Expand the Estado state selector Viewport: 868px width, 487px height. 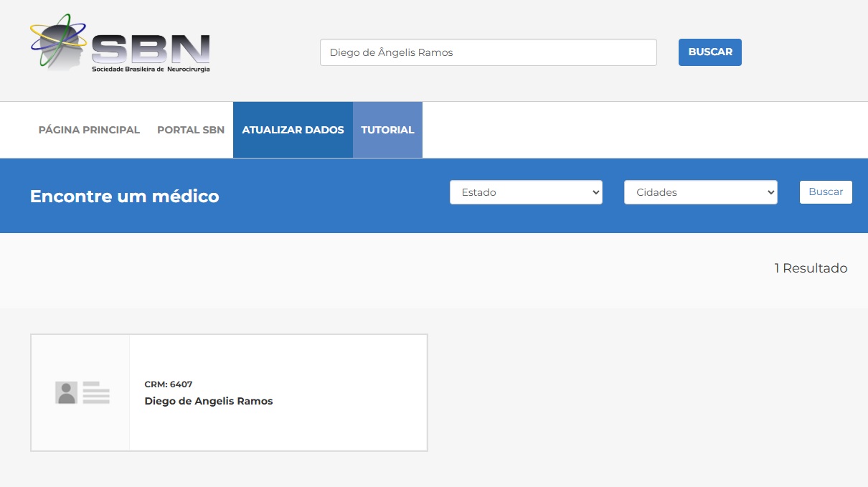525,192
